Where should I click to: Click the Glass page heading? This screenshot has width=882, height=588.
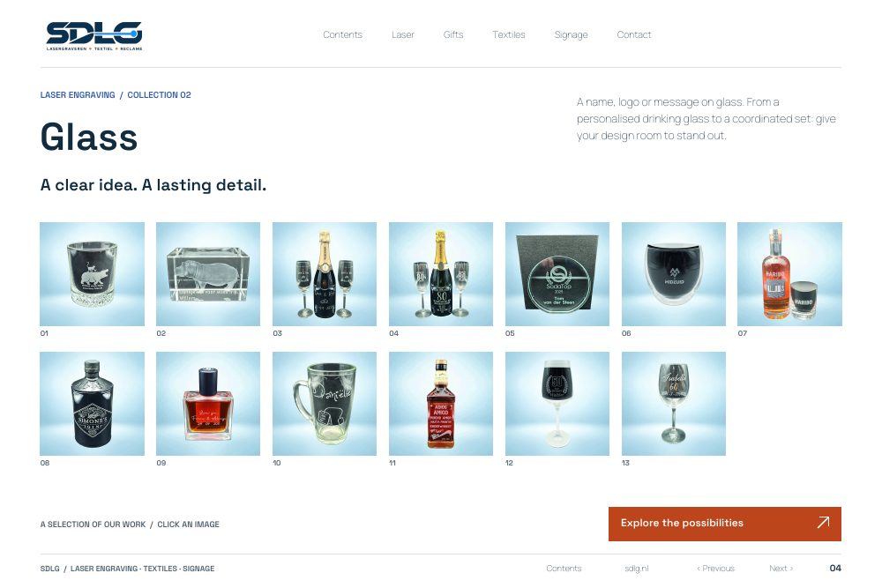[x=89, y=138]
